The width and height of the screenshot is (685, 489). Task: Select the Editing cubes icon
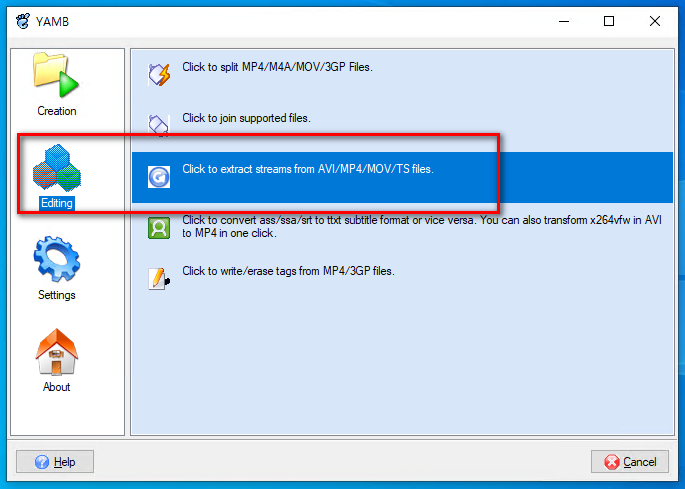pyautogui.click(x=57, y=168)
